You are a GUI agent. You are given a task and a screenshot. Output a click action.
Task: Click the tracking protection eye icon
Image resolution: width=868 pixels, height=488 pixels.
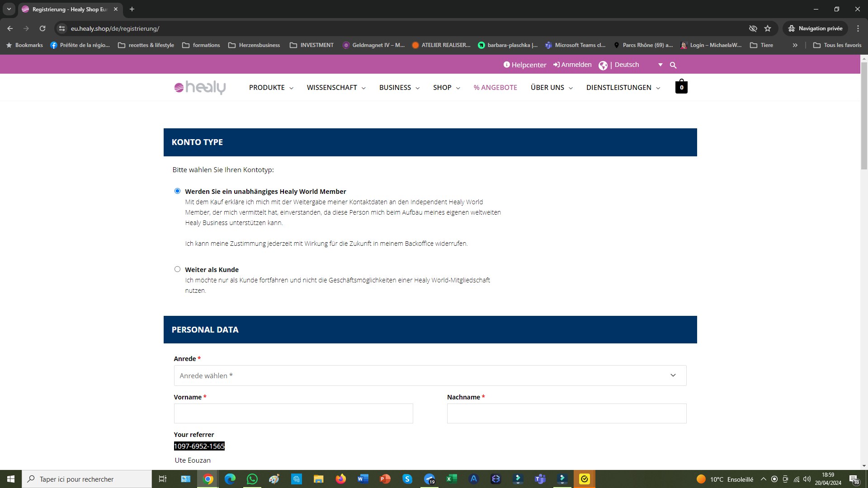point(753,28)
